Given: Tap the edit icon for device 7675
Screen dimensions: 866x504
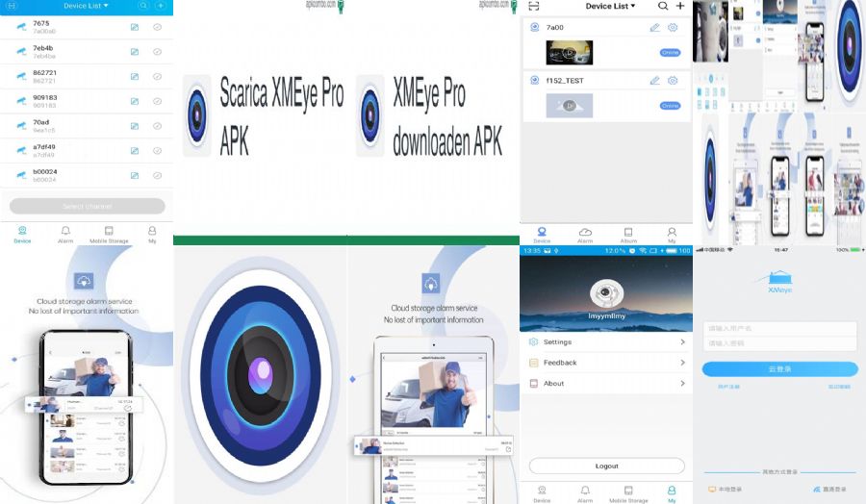Looking at the screenshot, I should click(x=135, y=27).
